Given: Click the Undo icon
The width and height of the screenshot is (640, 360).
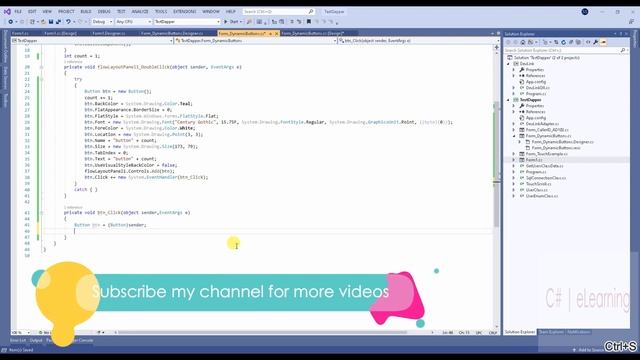Looking at the screenshot, I should [68, 22].
